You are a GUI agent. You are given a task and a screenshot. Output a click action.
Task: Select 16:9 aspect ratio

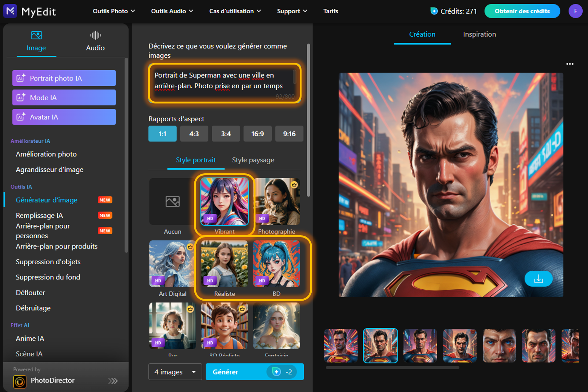[x=257, y=134]
